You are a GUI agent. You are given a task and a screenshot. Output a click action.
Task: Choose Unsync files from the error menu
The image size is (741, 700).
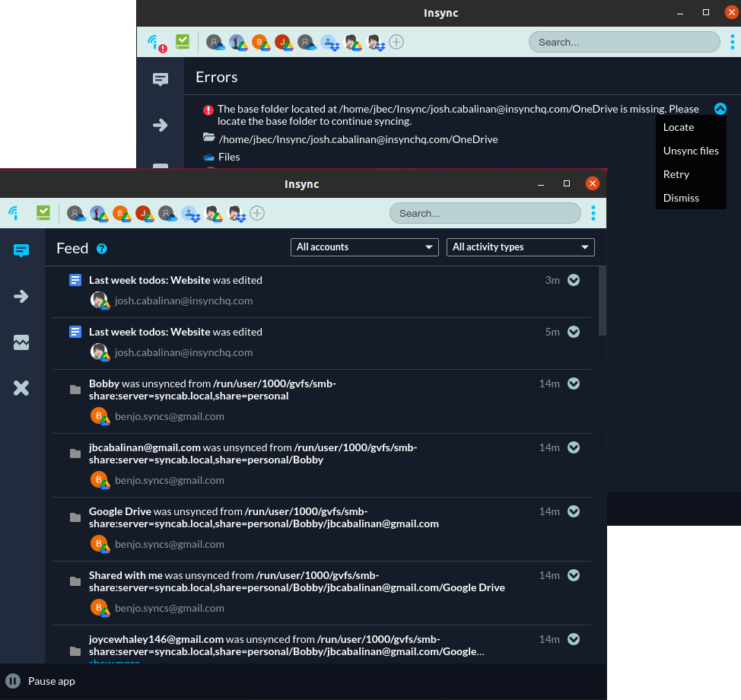tap(691, 151)
